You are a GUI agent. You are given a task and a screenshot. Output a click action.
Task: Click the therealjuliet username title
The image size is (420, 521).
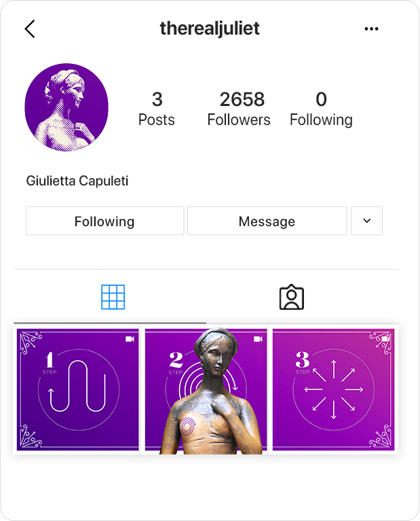click(x=210, y=29)
